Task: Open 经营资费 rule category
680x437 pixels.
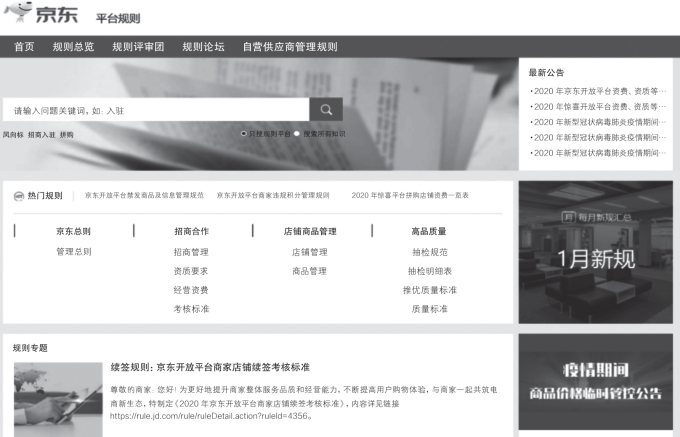Action: click(191, 290)
